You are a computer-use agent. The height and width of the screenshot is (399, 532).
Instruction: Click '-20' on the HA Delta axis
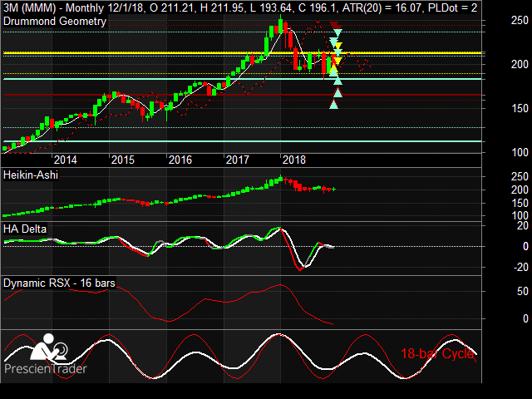pyautogui.click(x=521, y=268)
